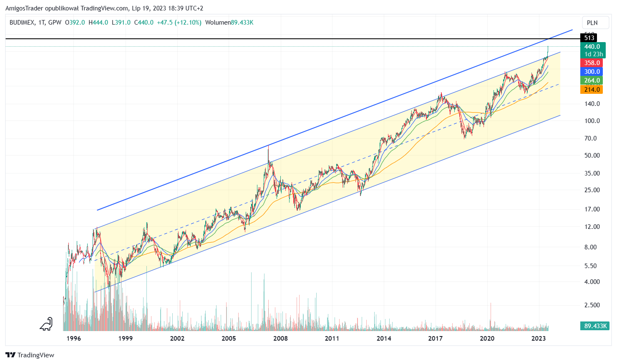Click the 2014 label on time axis
Screen dimensions: 617x364
(384, 338)
